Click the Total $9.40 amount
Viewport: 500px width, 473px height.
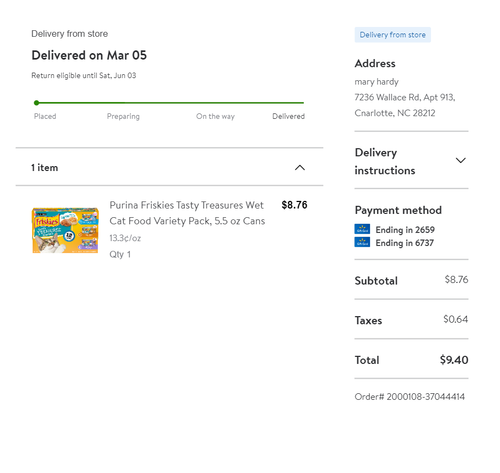[454, 360]
